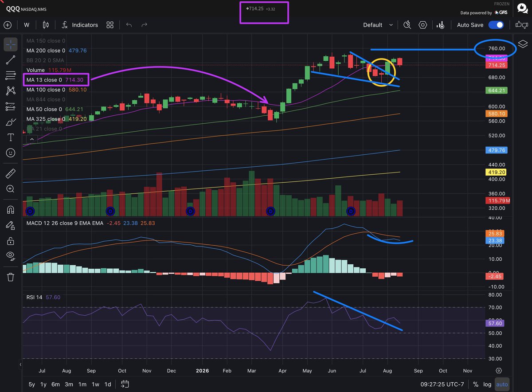Toggle stay in drawing mode
532x392 pixels.
pos(11,225)
